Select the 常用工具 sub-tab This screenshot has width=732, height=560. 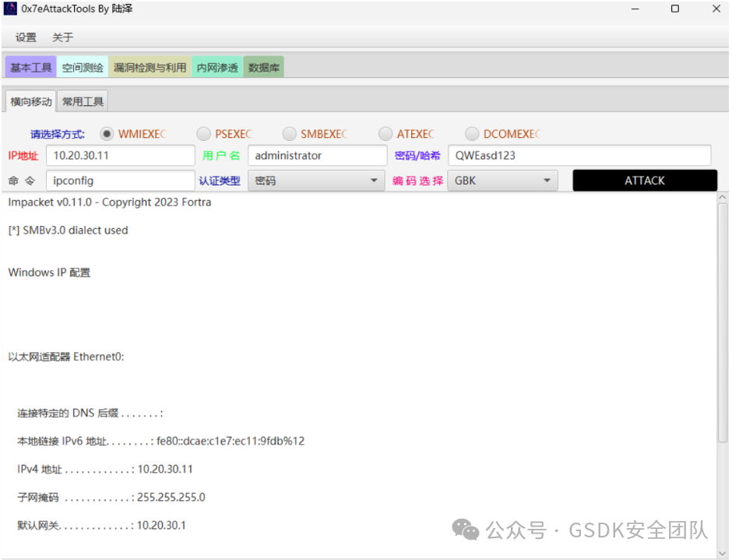coord(83,101)
